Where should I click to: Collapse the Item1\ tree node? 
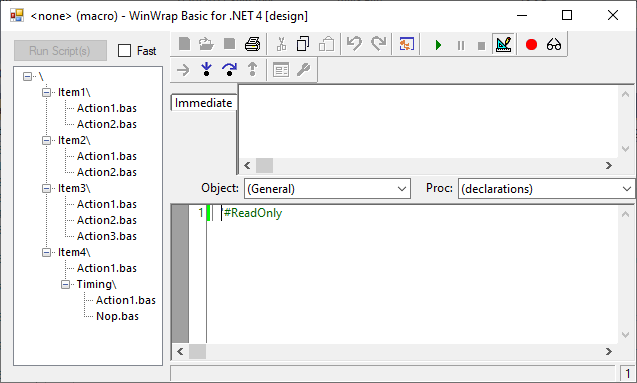point(46,92)
